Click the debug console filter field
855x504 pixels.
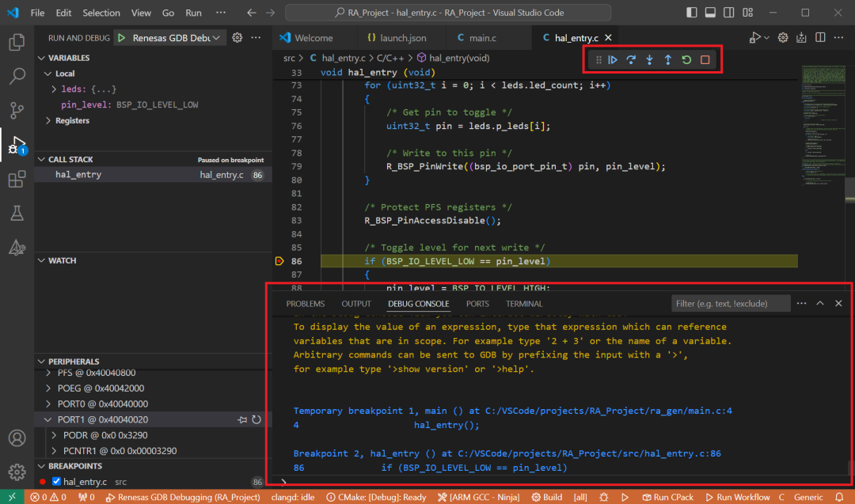click(730, 304)
